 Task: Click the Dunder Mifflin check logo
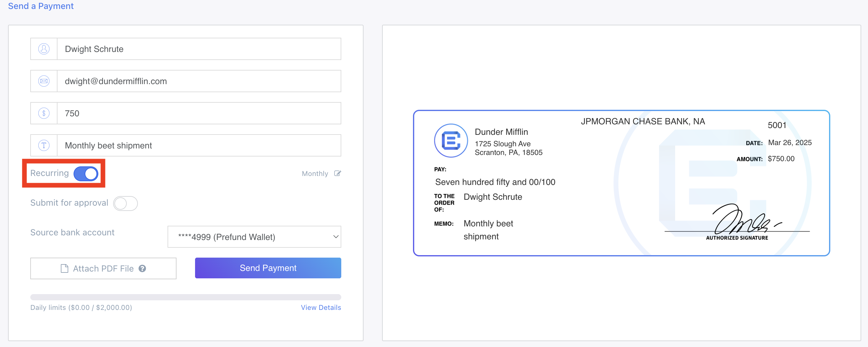coord(451,141)
